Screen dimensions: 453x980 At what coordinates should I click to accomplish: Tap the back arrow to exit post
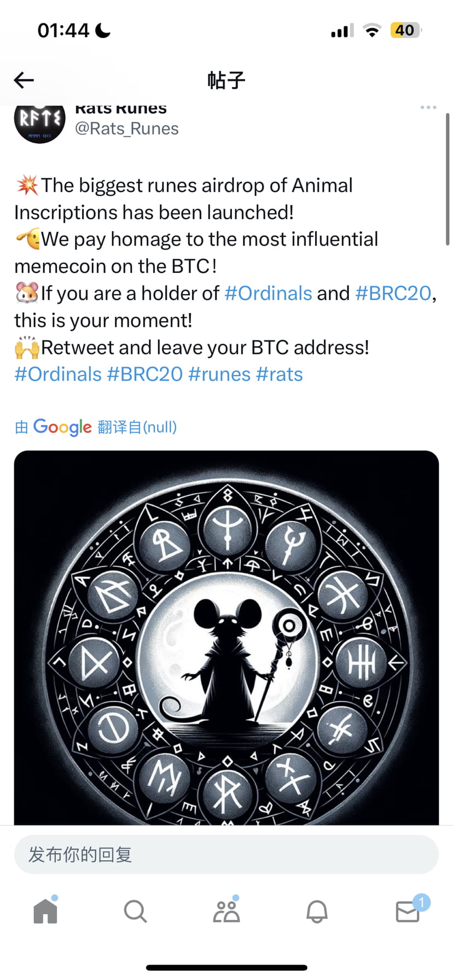point(23,80)
